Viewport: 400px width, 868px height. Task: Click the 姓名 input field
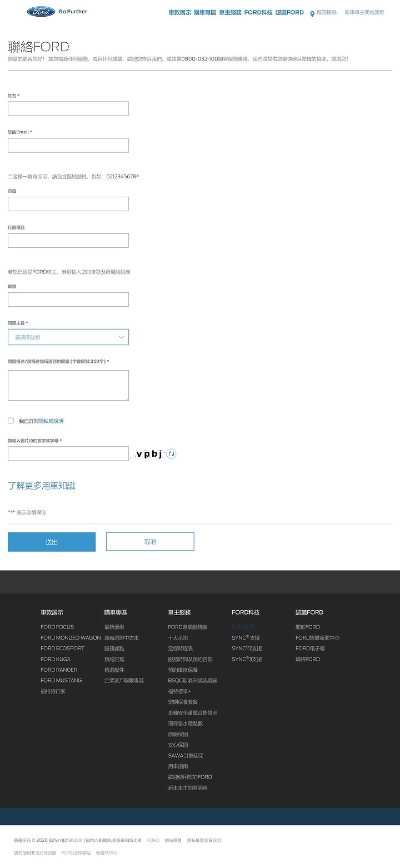[68, 108]
